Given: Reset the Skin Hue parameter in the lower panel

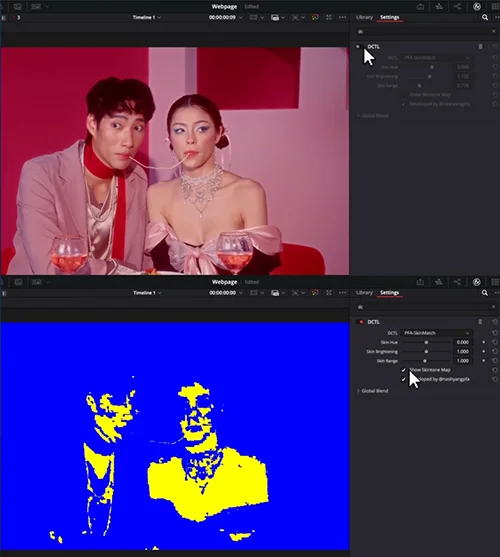Looking at the screenshot, I should (x=495, y=342).
